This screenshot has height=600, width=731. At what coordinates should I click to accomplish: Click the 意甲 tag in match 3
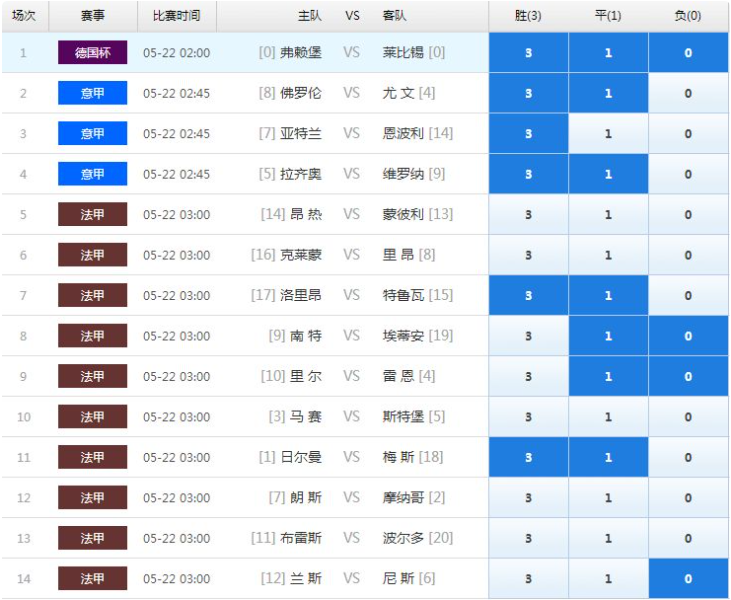click(x=92, y=134)
